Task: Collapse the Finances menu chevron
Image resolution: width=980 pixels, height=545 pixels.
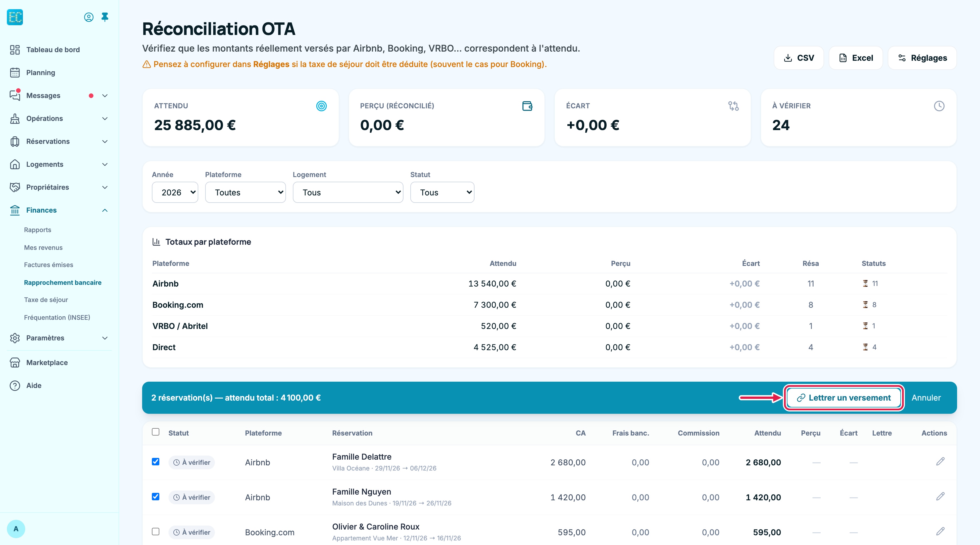Action: (105, 210)
